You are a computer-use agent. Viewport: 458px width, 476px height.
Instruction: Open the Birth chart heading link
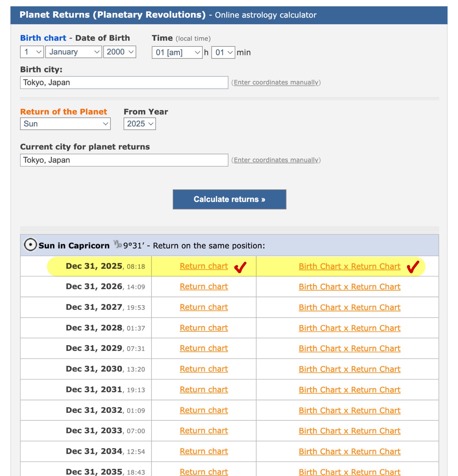point(43,38)
